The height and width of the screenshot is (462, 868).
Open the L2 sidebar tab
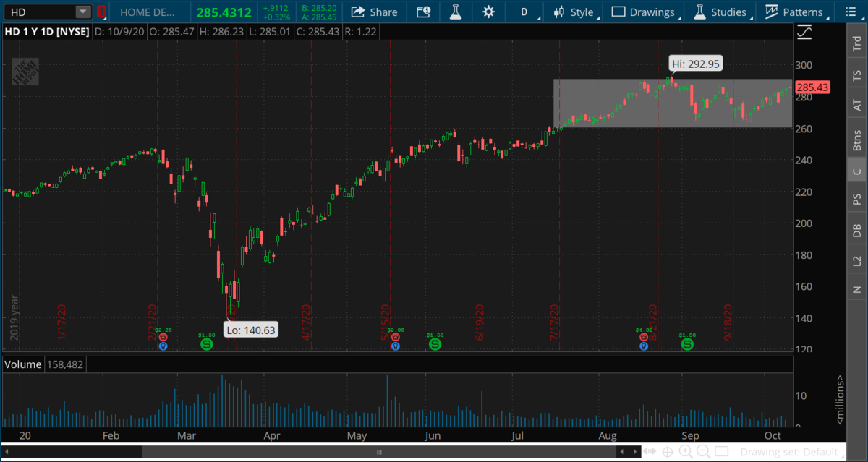(x=857, y=260)
